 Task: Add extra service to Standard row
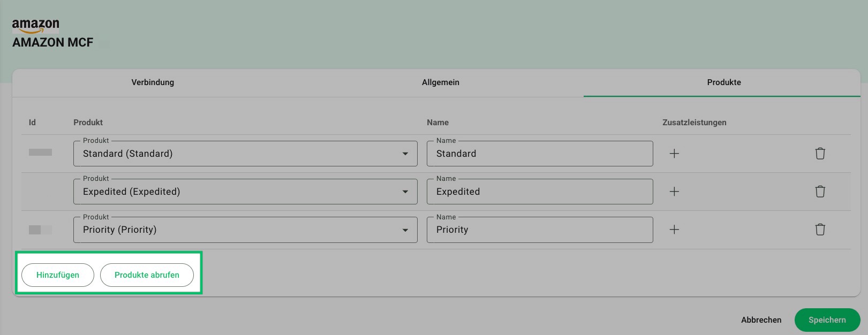(674, 154)
